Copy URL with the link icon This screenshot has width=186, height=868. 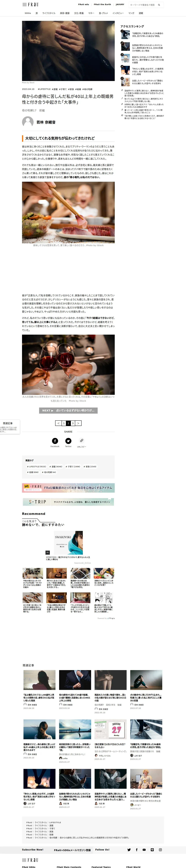click(81, 440)
